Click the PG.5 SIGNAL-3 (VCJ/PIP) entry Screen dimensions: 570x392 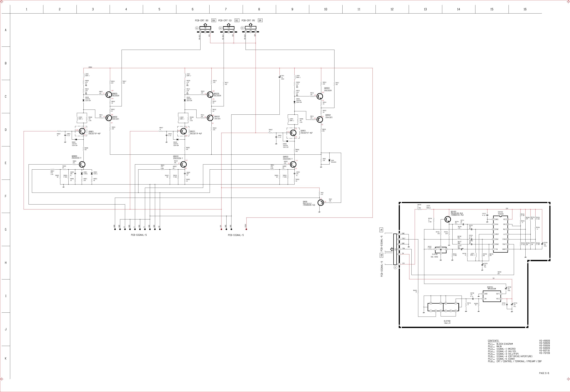point(503,354)
